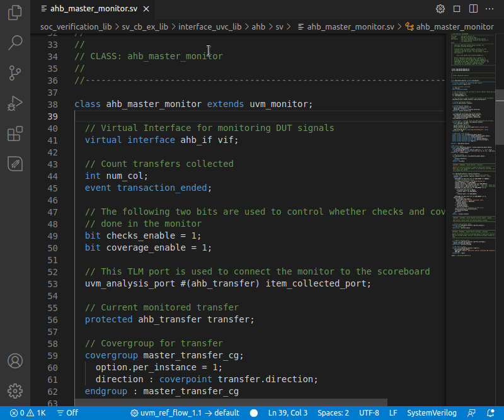Open the Accounts menu
The image size is (504, 420).
pos(15,361)
